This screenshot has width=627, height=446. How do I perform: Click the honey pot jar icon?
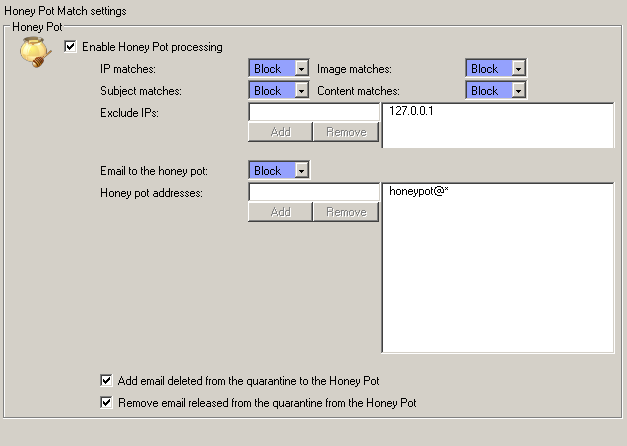coord(35,52)
